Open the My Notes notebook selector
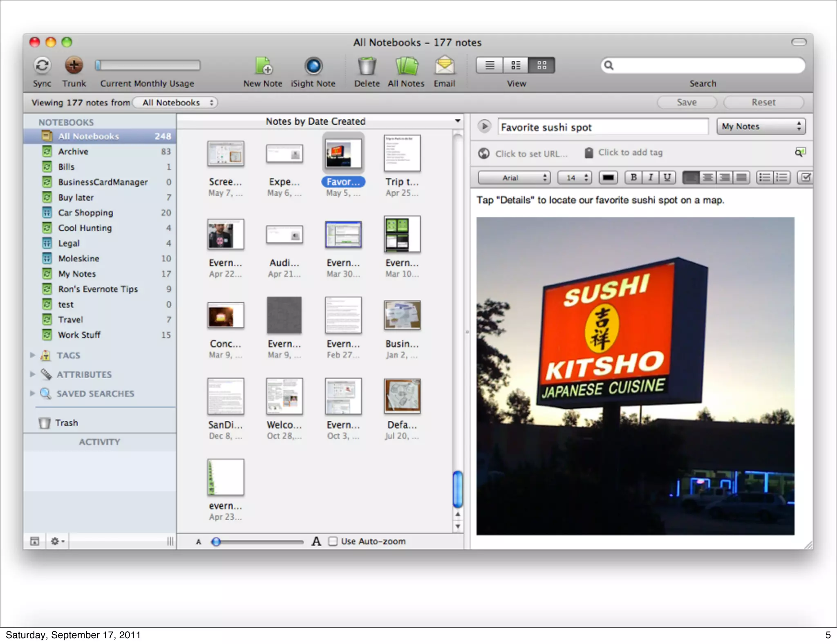 (761, 127)
